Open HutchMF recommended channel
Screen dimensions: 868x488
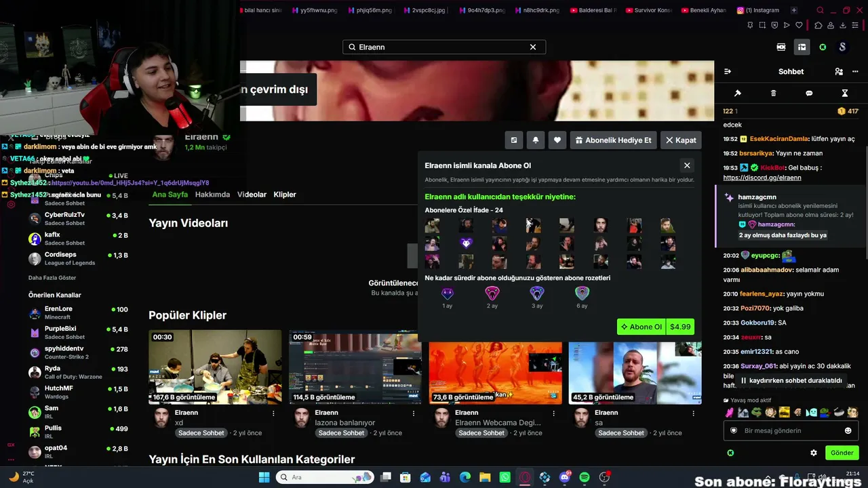pyautogui.click(x=78, y=392)
